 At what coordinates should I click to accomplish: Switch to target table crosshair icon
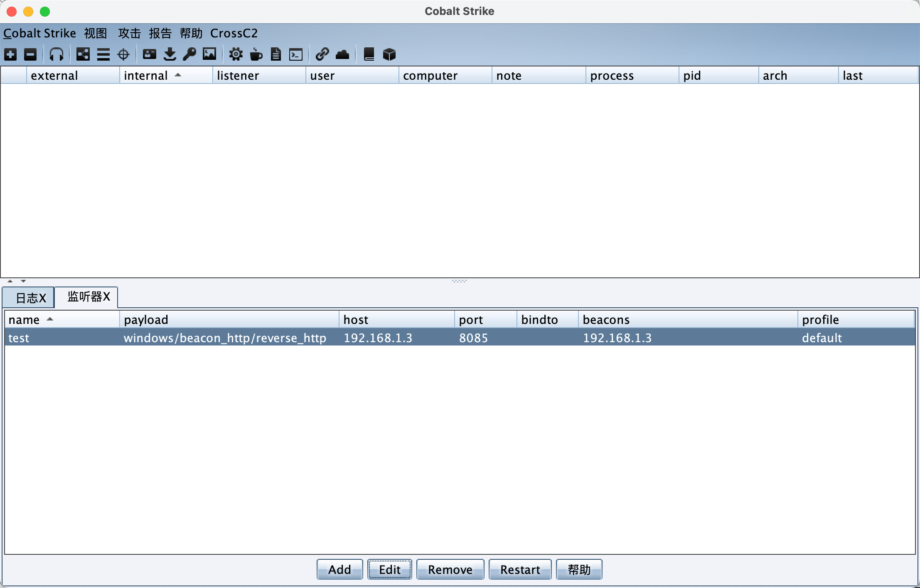(123, 54)
